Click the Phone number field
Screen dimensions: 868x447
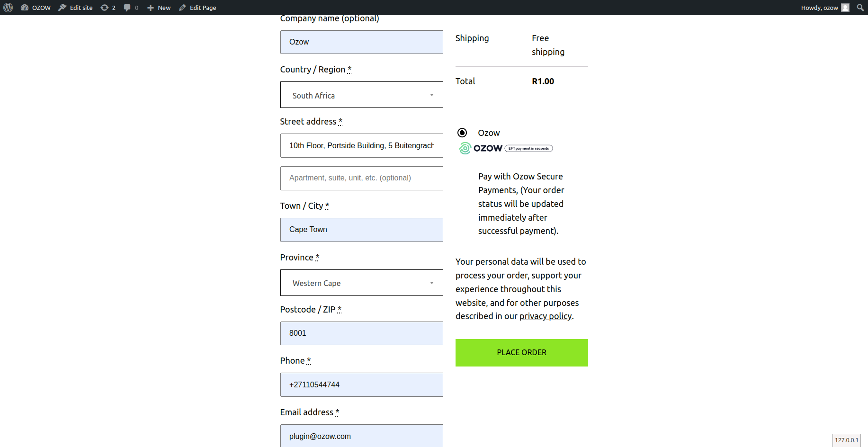point(361,385)
